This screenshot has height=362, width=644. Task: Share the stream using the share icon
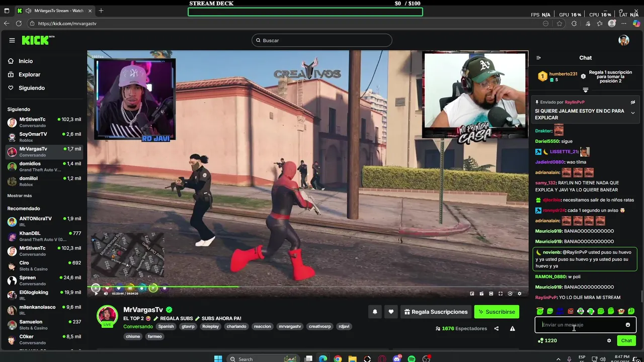tap(497, 328)
